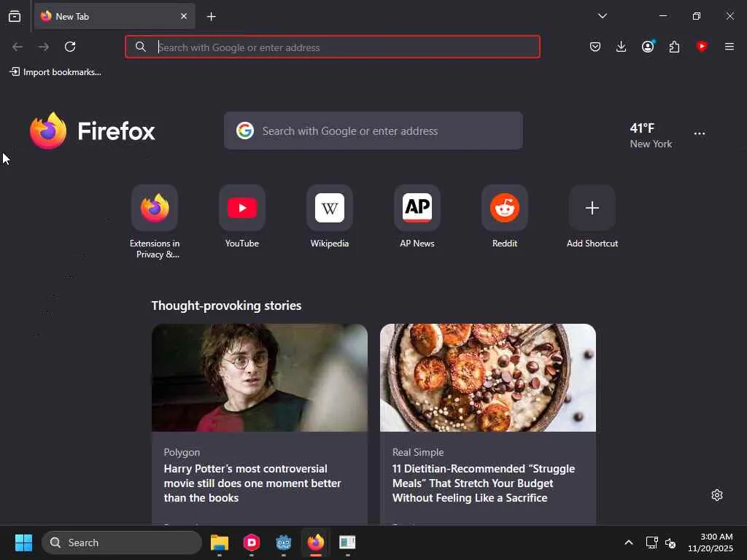Image resolution: width=747 pixels, height=560 pixels.
Task: Click the red YouTube extension icon
Action: [701, 46]
